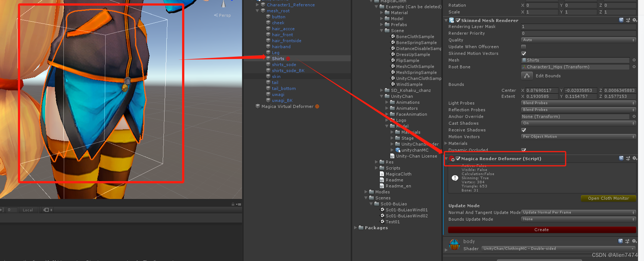Click the Skinned Mesh Renderer component icon

452,20
